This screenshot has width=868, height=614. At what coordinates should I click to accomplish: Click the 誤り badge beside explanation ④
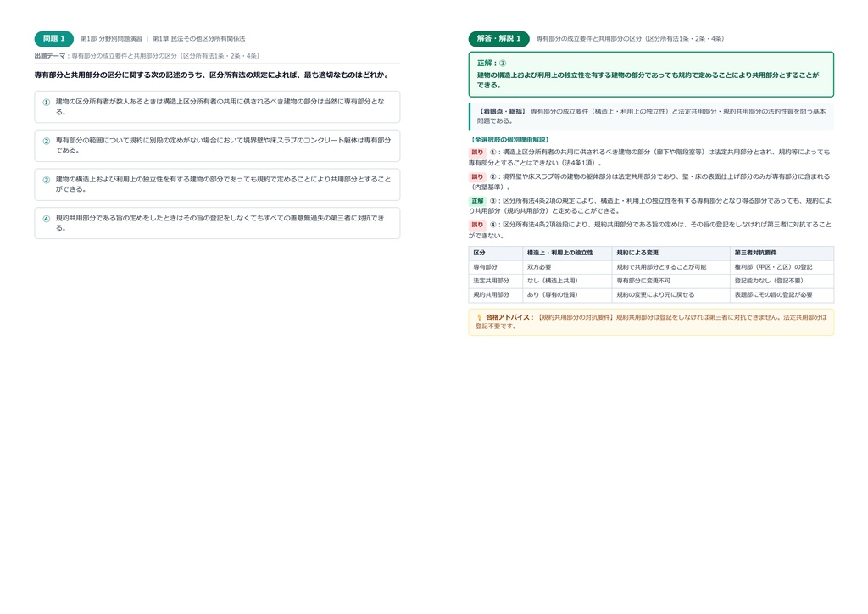477,225
